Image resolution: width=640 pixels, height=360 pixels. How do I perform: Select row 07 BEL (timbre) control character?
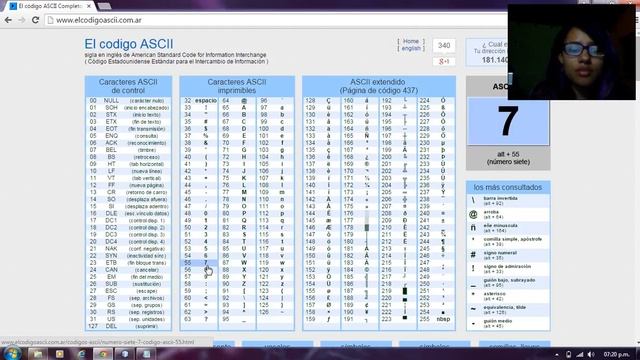pos(129,150)
